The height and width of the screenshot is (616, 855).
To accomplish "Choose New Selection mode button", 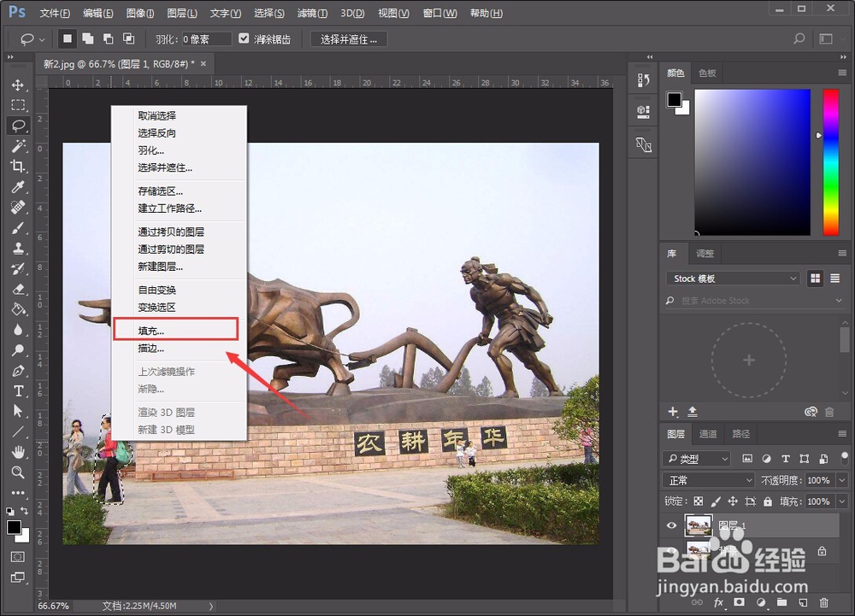I will coord(68,38).
